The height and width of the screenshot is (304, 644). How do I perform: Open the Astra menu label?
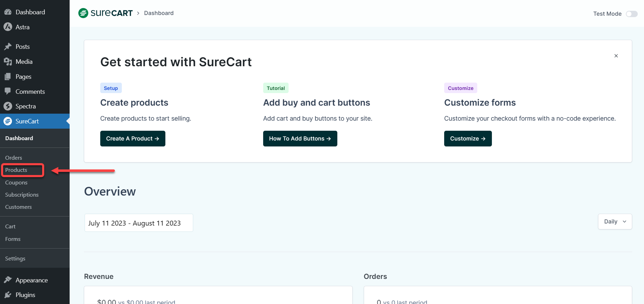(x=23, y=27)
